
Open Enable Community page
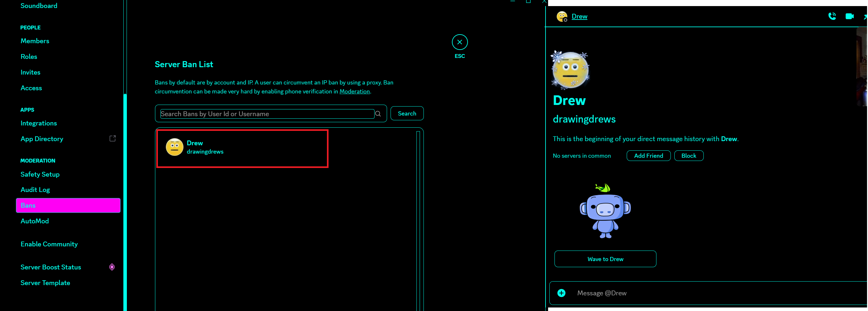pos(49,244)
